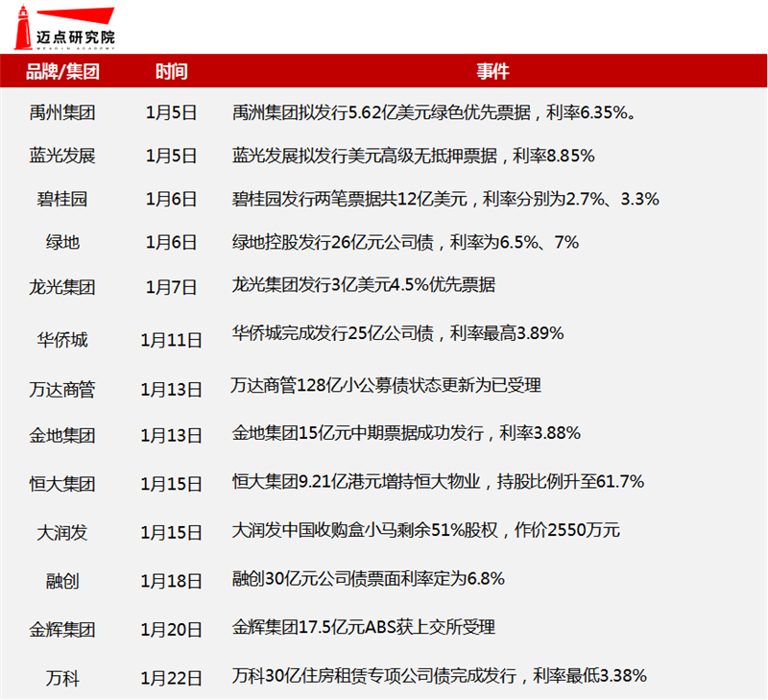The image size is (768, 700).
Task: Select the 时间 column header
Action: (171, 72)
